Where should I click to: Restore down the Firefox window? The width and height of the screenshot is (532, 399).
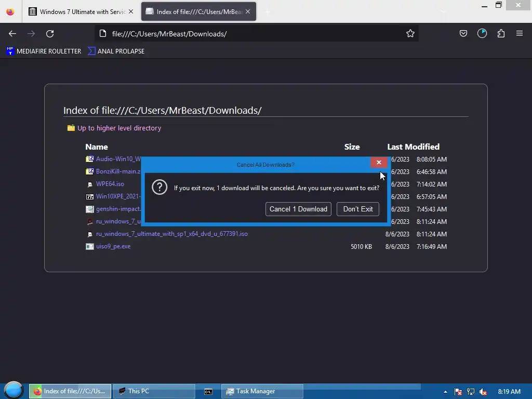pyautogui.click(x=498, y=5)
